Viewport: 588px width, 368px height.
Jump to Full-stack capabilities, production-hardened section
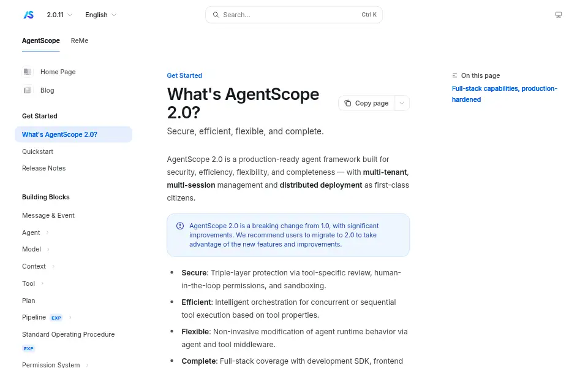click(505, 94)
